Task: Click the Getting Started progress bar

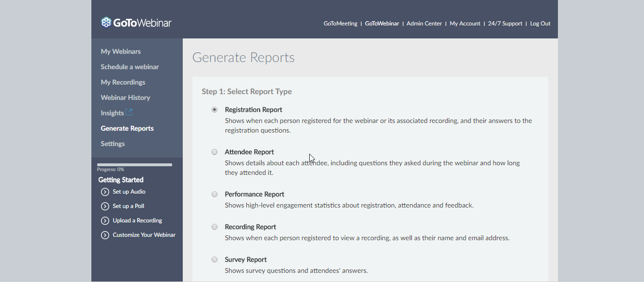Action: coord(135,165)
